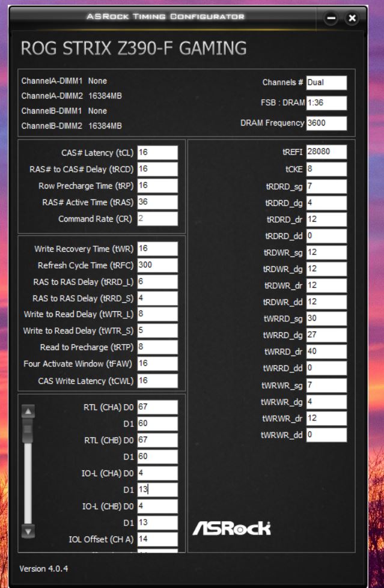
Task: Click the Row Precharge Time (tRP) field
Action: 157,186
